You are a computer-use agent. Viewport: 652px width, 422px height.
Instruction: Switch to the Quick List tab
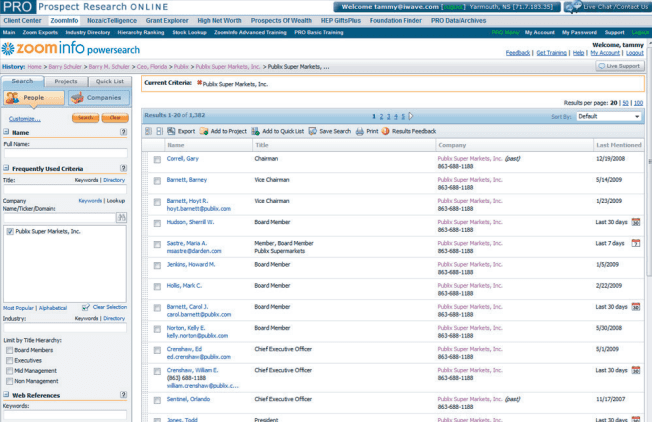[x=110, y=81]
